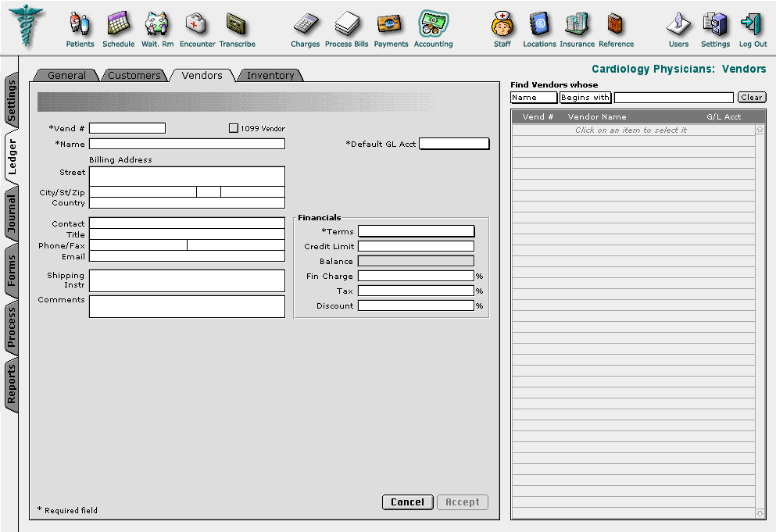Image resolution: width=776 pixels, height=532 pixels.
Task: Select the Accounting money icon
Action: [x=433, y=23]
